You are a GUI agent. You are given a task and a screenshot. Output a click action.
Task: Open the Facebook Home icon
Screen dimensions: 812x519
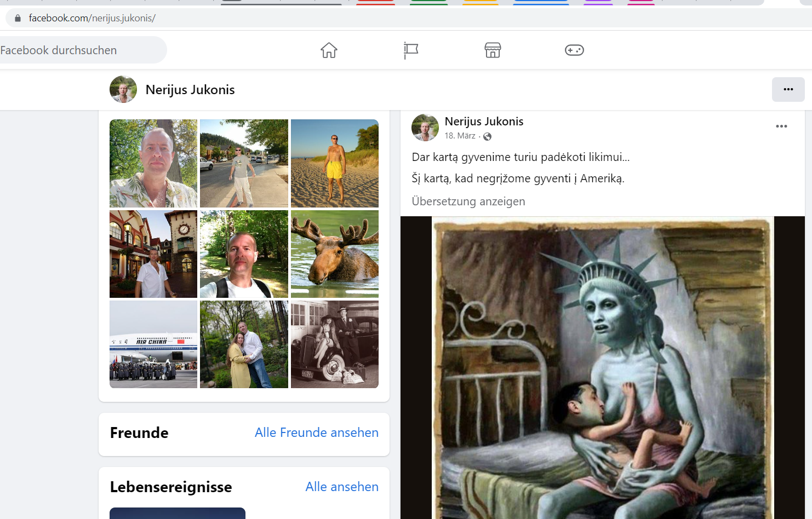coord(329,50)
